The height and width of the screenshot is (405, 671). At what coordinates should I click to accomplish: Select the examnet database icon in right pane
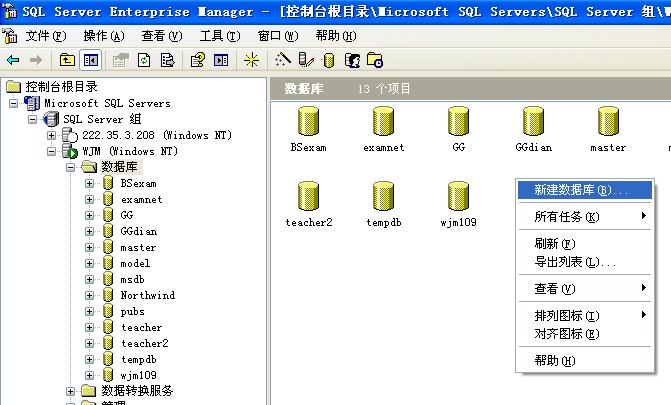383,129
